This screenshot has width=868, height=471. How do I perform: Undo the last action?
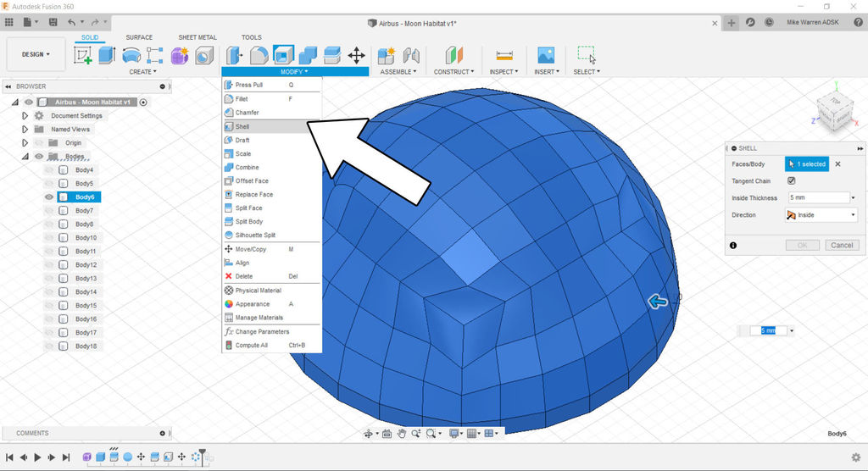tap(71, 22)
